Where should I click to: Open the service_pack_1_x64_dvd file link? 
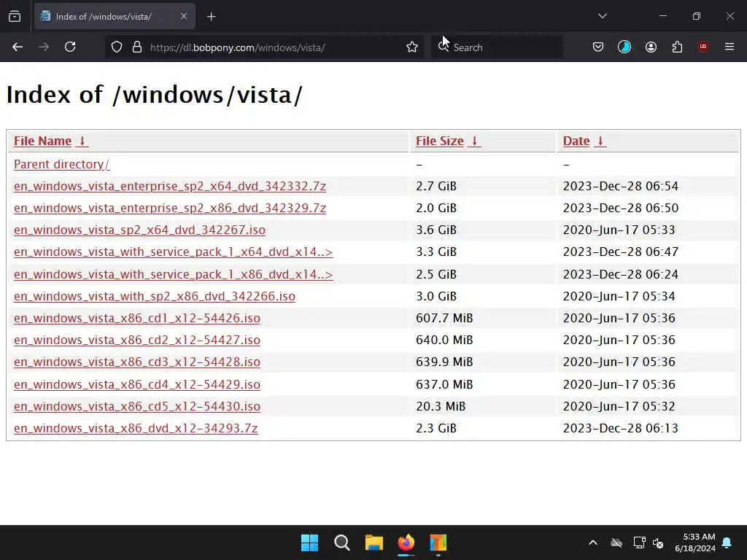174,252
